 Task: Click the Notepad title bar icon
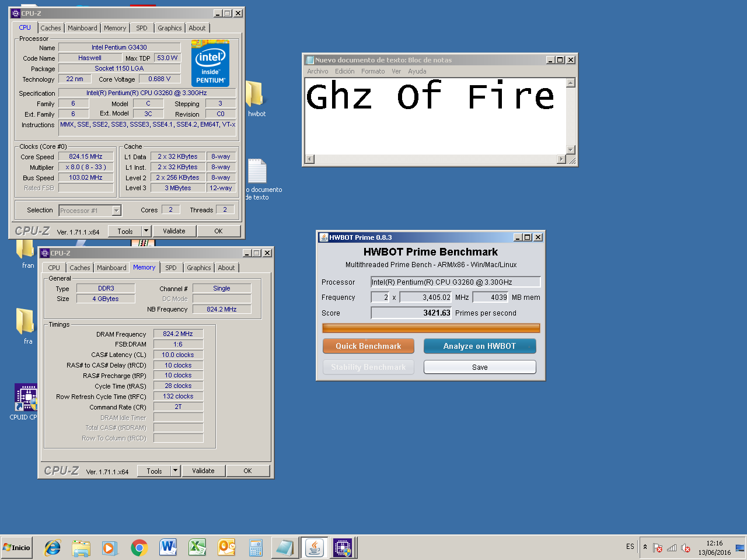pyautogui.click(x=310, y=60)
